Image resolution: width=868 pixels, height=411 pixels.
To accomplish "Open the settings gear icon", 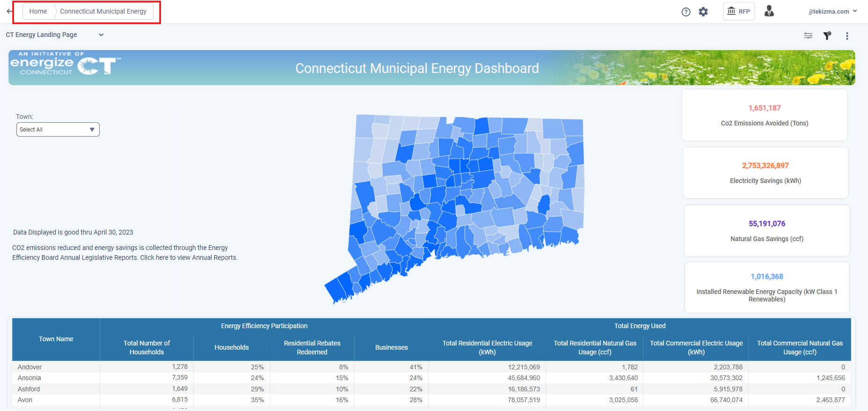I will click(x=703, y=12).
